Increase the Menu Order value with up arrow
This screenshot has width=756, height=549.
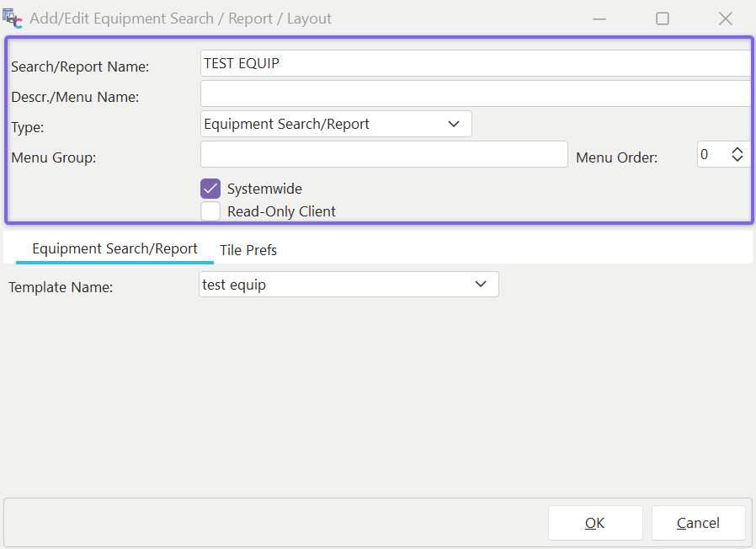coord(737,150)
